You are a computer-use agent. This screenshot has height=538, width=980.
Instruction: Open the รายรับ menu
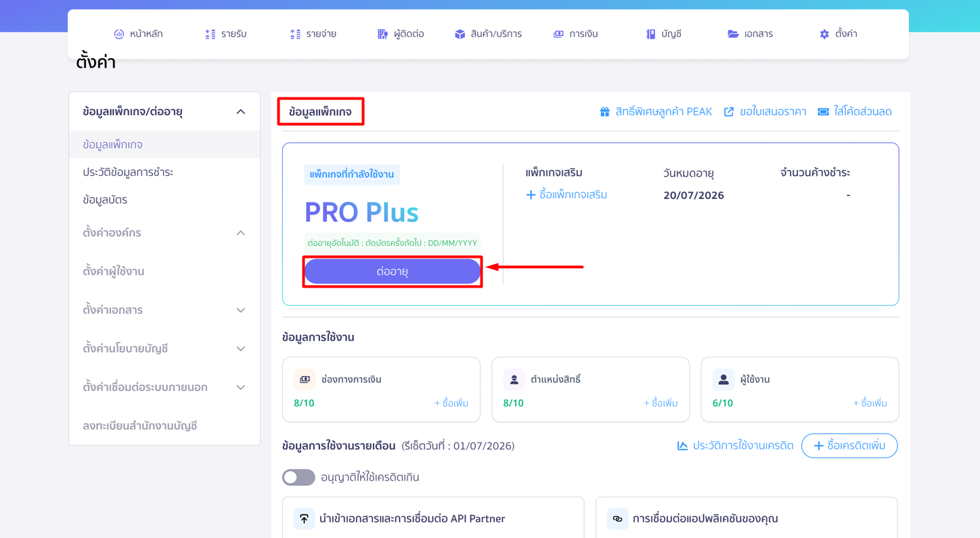(x=225, y=34)
